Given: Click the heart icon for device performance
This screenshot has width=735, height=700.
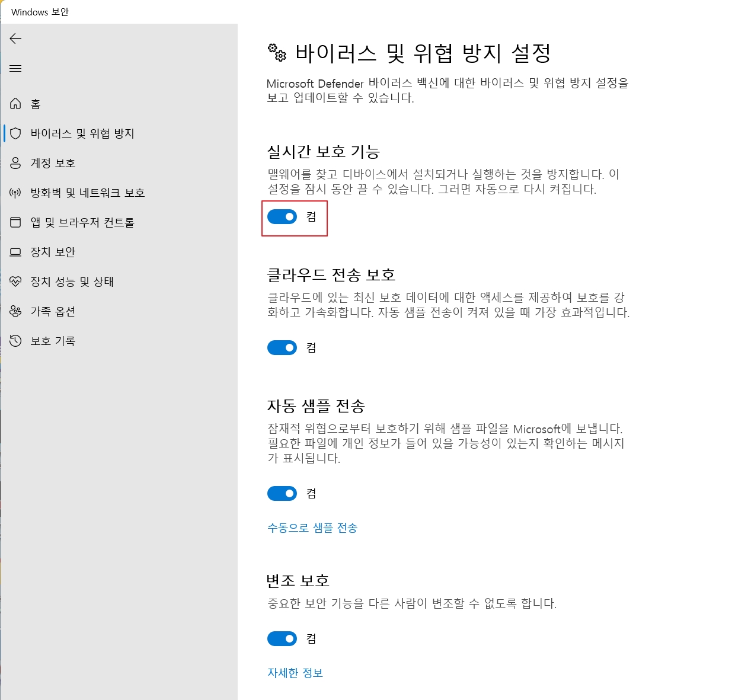Looking at the screenshot, I should 16,282.
